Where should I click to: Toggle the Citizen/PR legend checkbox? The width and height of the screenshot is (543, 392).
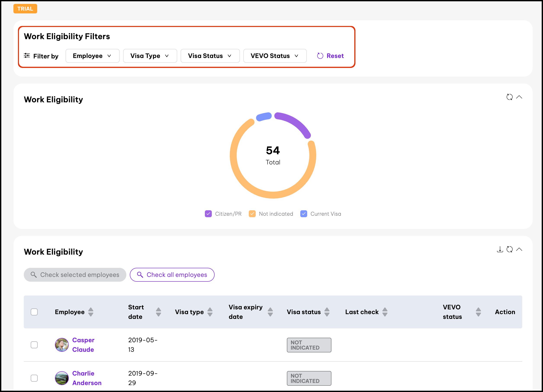point(208,214)
